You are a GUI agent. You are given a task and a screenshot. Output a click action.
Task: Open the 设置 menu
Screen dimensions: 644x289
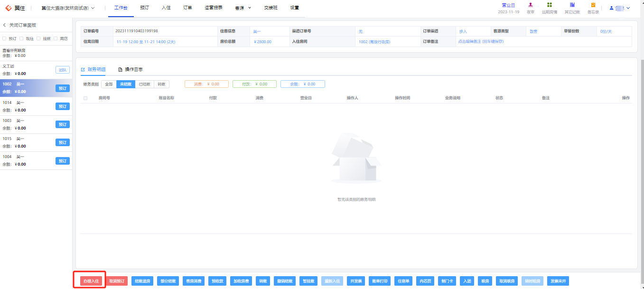pyautogui.click(x=294, y=8)
